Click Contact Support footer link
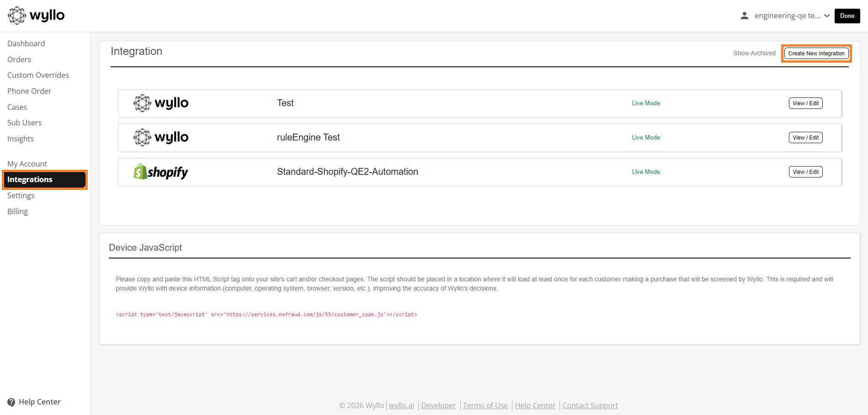This screenshot has width=868, height=415. (x=590, y=405)
